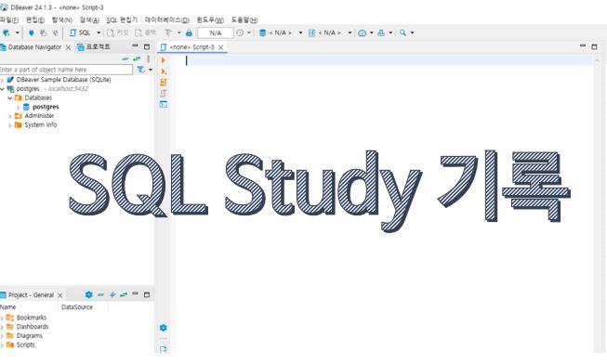607x364 pixels.
Task: Open the search magnifier dropdown arrow
Action: 413,32
